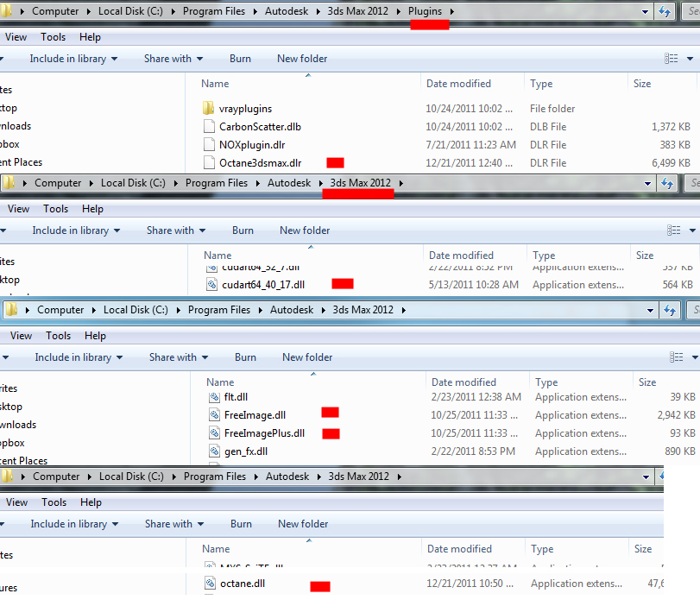The image size is (700, 606).
Task: Click the NOXplugin.dlr file icon
Action: click(x=209, y=145)
